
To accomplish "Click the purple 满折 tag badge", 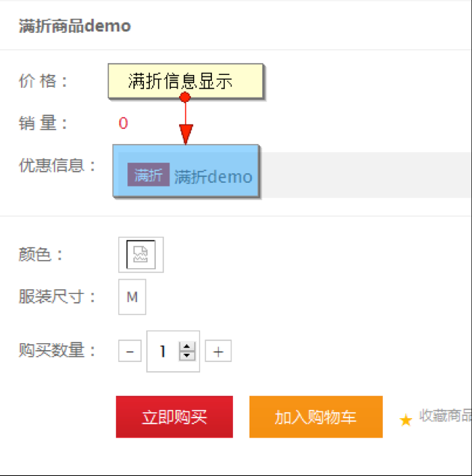I will coord(148,175).
